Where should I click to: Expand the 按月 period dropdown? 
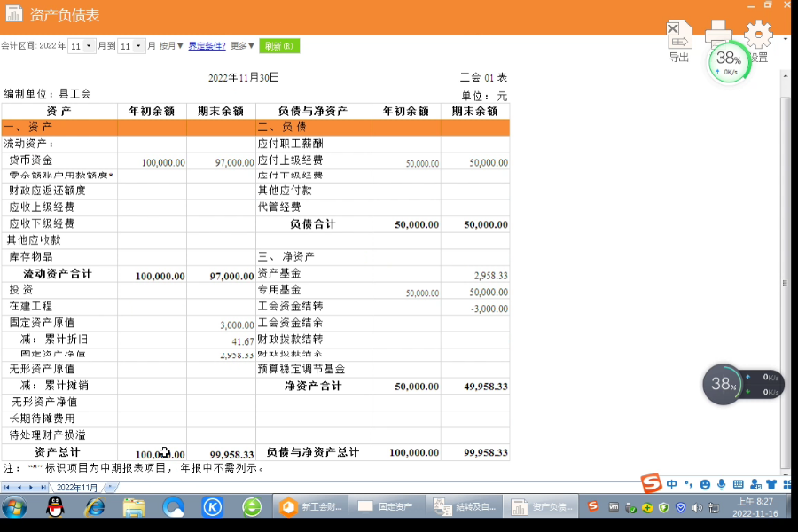tap(172, 46)
